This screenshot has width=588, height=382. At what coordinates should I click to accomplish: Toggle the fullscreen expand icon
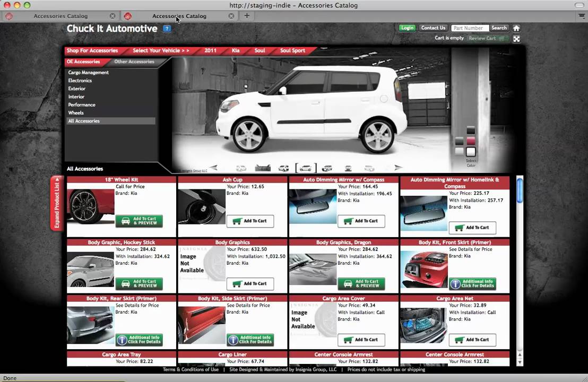(x=516, y=39)
